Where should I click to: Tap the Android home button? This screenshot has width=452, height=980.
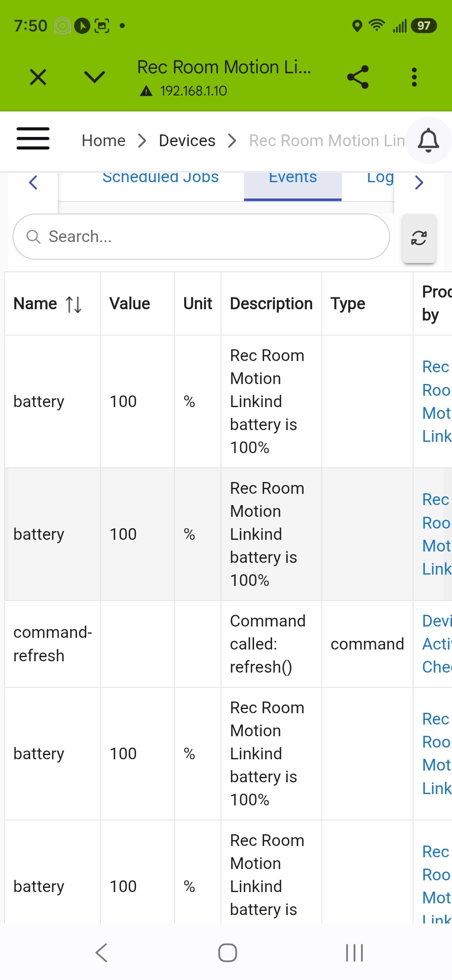click(228, 953)
